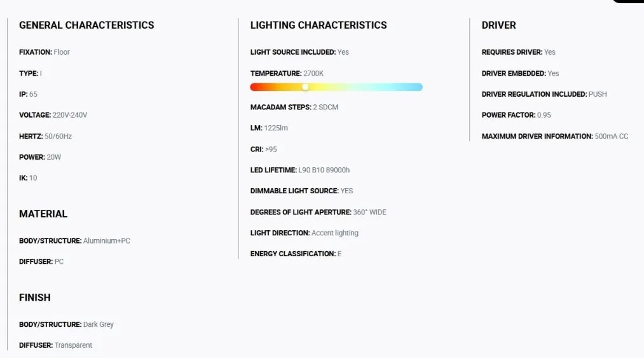Screen dimensions: 644x358
Task: Click the Lighting Characteristics heading
Action: pyautogui.click(x=318, y=25)
